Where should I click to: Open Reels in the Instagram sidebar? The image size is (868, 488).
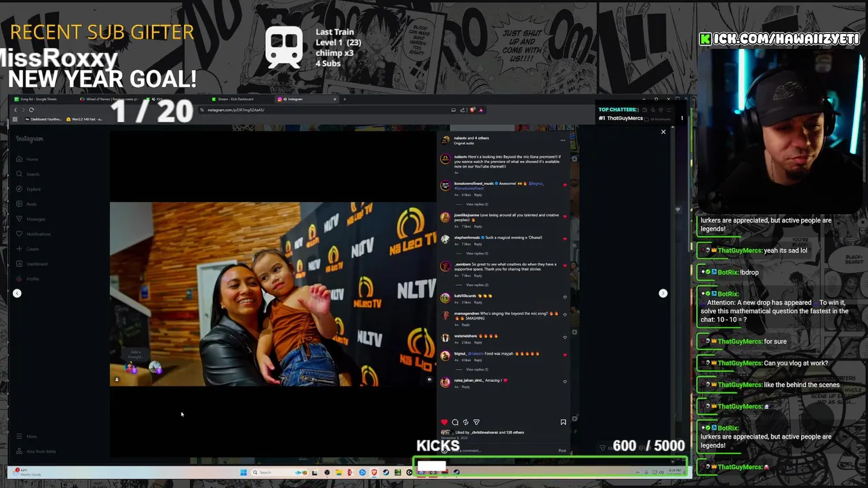[27, 204]
